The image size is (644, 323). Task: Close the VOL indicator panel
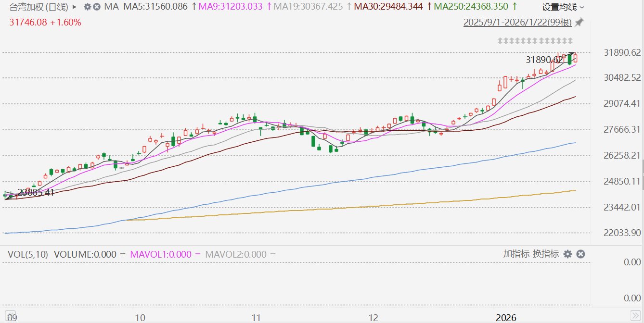pyautogui.click(x=580, y=254)
